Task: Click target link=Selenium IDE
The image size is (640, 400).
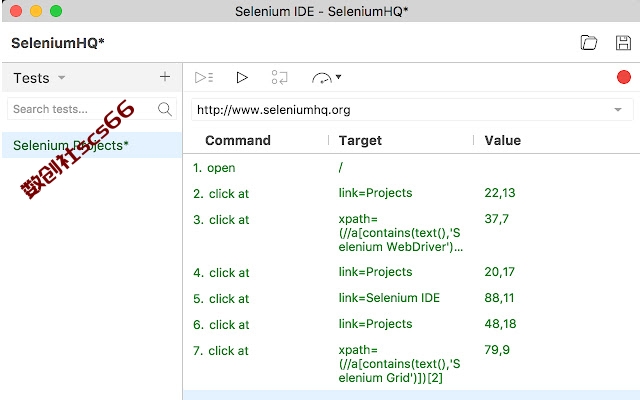Action: pyautogui.click(x=389, y=298)
